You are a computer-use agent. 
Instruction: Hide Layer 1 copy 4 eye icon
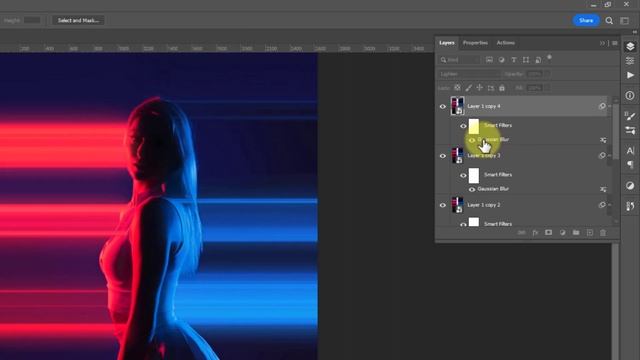click(443, 107)
